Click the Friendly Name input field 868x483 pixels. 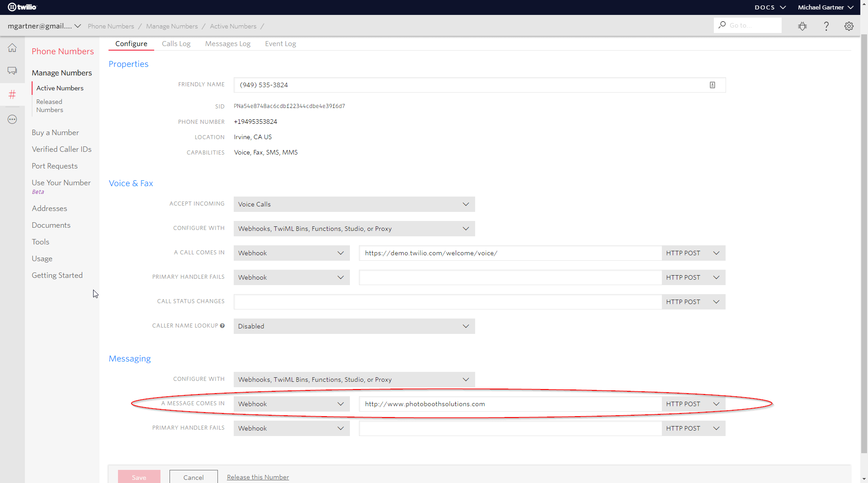[480, 85]
